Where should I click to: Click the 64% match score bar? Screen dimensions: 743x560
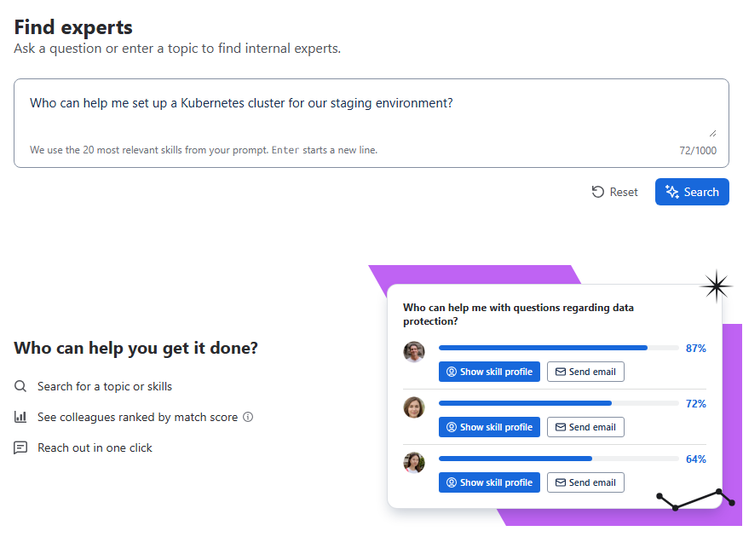click(559, 459)
